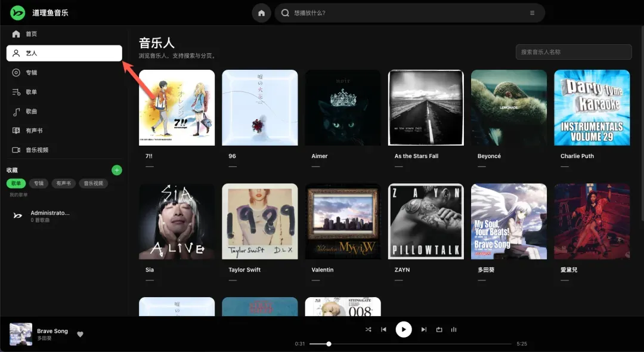This screenshot has width=644, height=352.
Task: Open 有声书 (Audiobooks) in the sidebar
Action: 33,131
